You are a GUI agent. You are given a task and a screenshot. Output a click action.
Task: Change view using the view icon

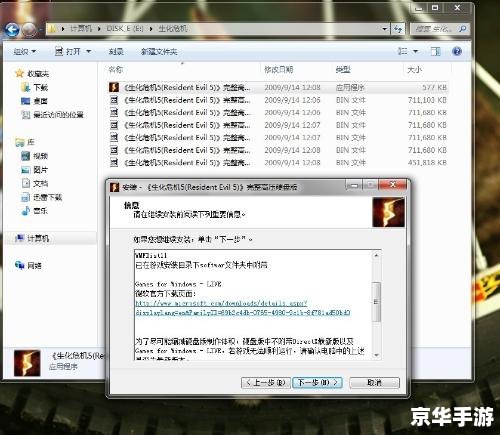(403, 51)
